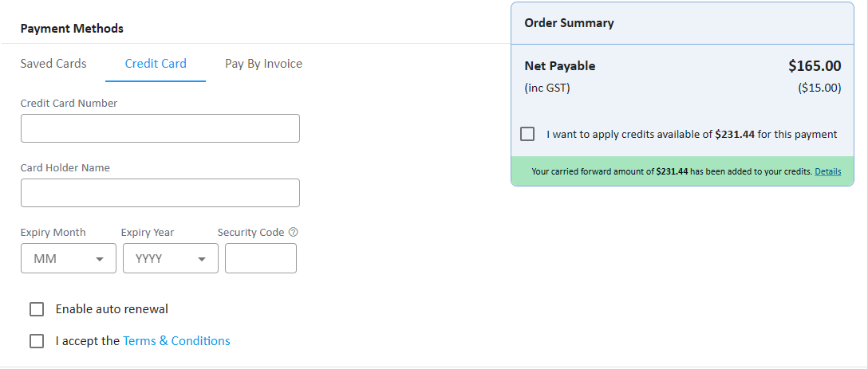Click the Payment Methods heading
The width and height of the screenshot is (868, 369).
72,28
